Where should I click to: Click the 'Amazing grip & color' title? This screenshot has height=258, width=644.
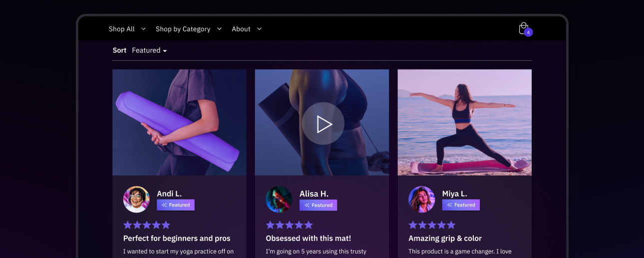click(445, 238)
